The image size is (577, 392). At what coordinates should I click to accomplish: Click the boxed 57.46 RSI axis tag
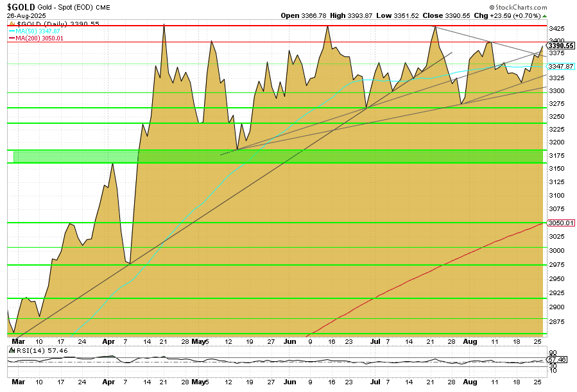click(x=556, y=359)
